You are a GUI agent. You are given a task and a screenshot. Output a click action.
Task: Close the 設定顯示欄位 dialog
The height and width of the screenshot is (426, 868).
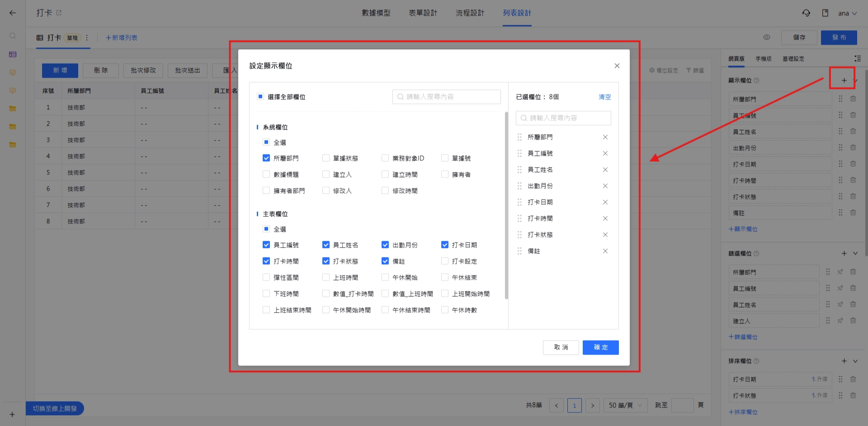(617, 66)
